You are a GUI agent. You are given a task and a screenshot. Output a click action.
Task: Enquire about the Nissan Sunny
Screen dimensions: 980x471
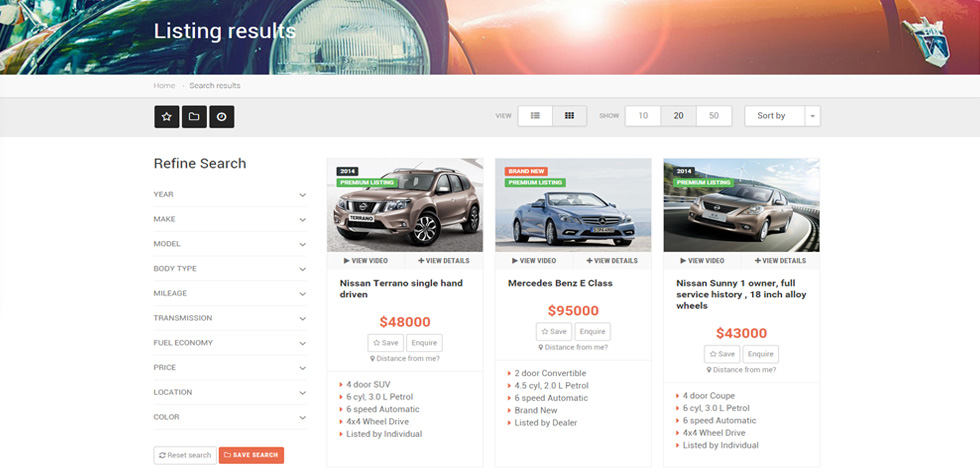[x=761, y=354]
